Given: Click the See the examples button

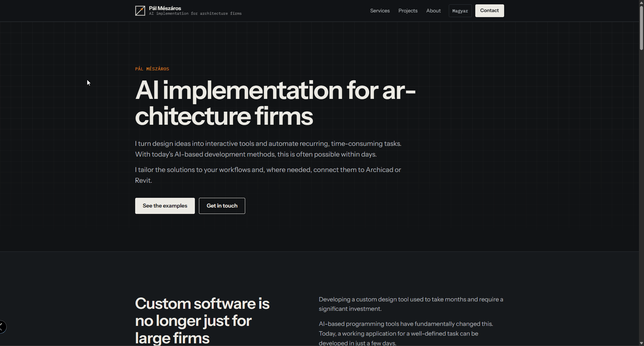Looking at the screenshot, I should click(x=165, y=206).
